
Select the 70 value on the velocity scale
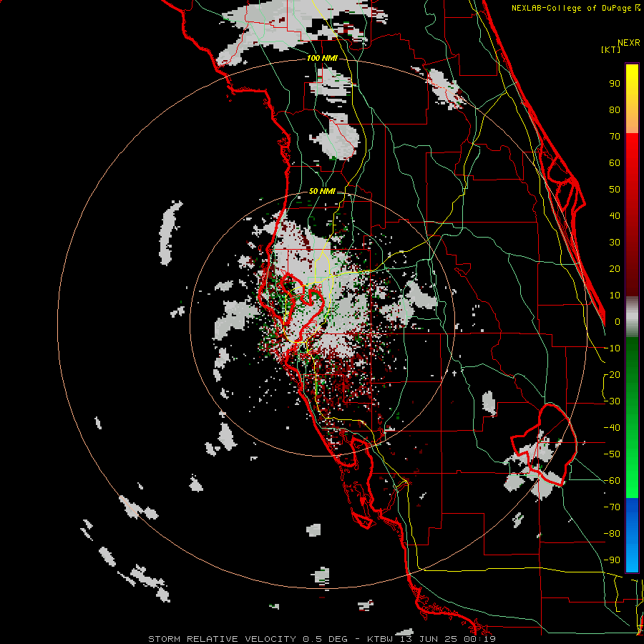tap(615, 137)
